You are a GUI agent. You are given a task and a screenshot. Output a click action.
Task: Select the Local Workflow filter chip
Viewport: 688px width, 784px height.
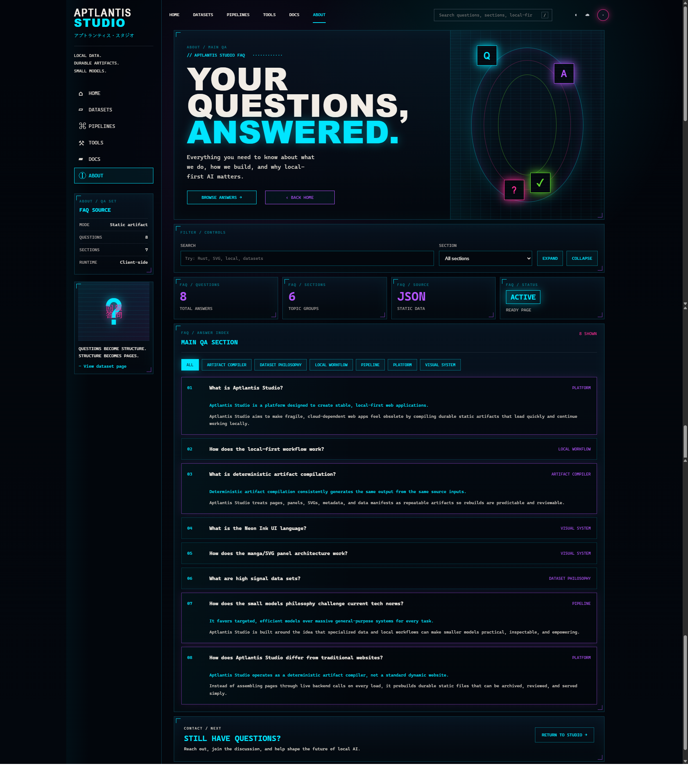click(331, 365)
